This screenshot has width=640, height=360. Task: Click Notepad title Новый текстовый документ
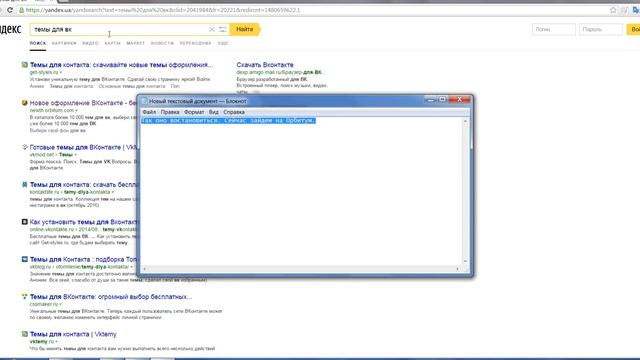[198, 101]
